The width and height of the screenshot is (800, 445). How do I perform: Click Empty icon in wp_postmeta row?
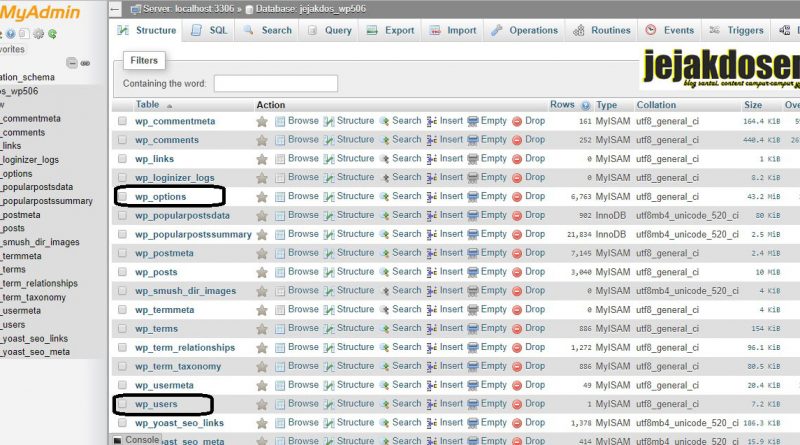(473, 253)
